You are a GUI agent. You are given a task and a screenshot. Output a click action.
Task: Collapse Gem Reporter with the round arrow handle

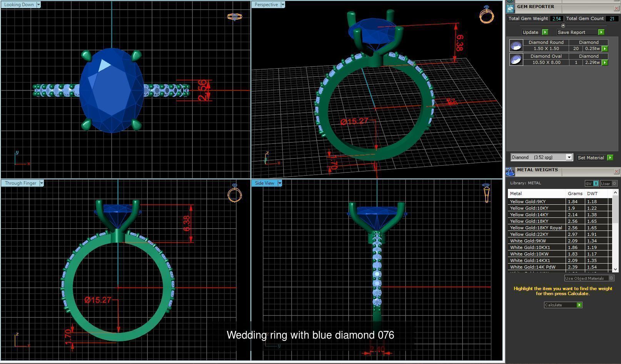click(x=563, y=25)
